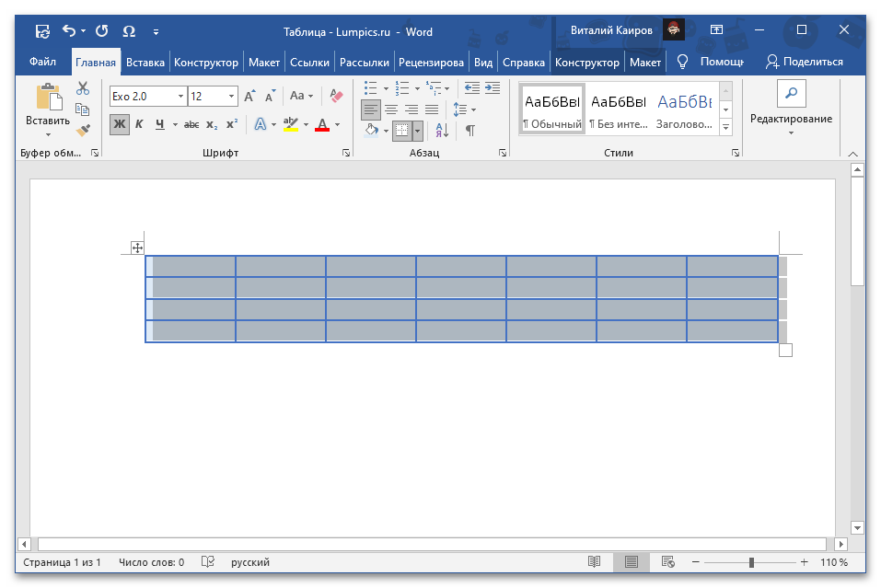The width and height of the screenshot is (881, 588).
Task: Decrease paragraph indent
Action: pos(472,88)
